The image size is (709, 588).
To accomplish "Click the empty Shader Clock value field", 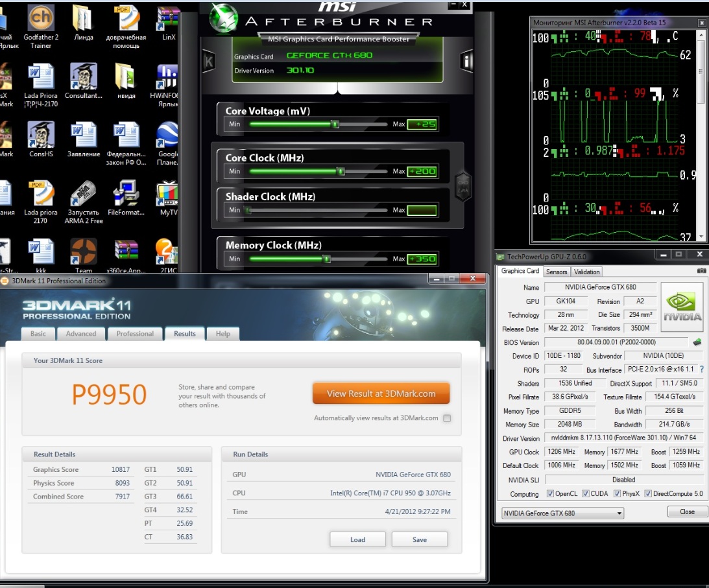I will 422,210.
